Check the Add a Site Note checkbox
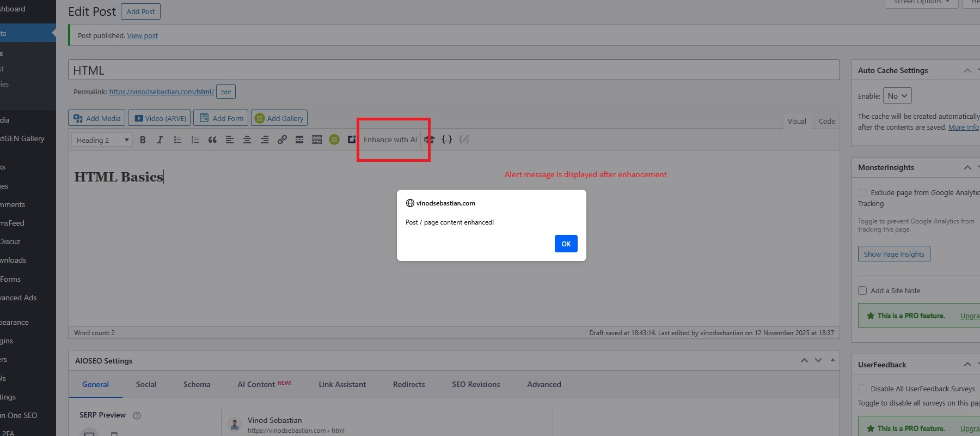 click(862, 290)
